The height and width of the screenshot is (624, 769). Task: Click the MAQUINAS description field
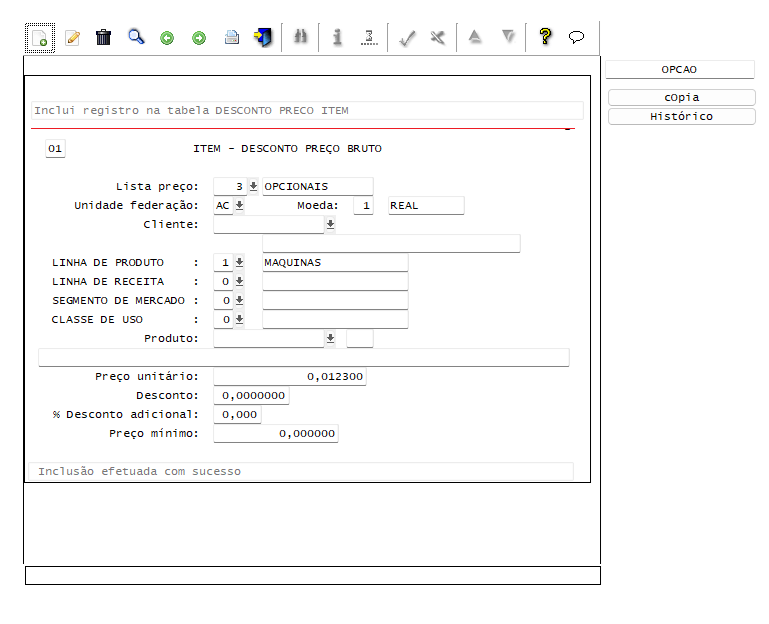(x=335, y=262)
